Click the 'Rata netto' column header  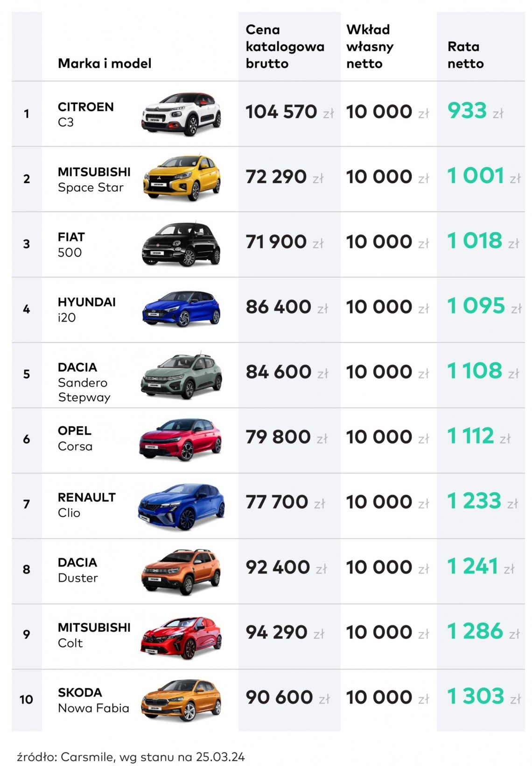coord(465,55)
